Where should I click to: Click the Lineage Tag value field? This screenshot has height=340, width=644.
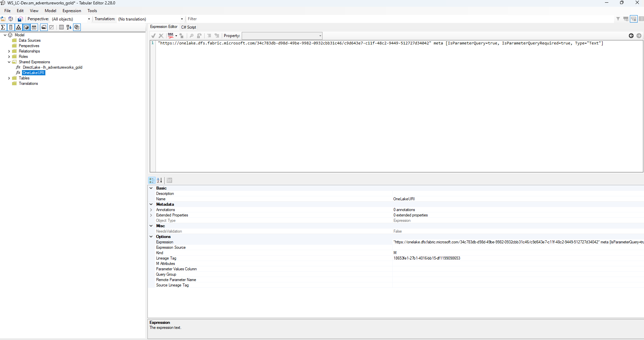(518, 258)
